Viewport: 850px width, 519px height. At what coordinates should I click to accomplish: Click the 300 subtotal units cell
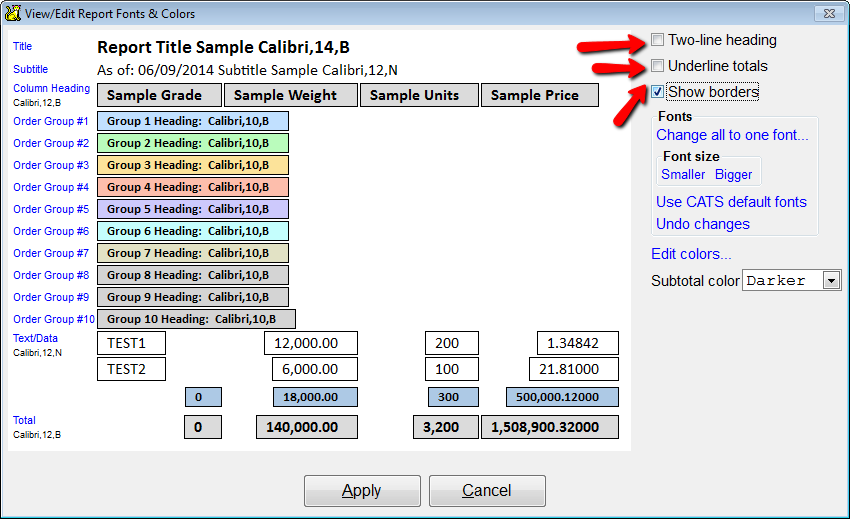(x=453, y=397)
